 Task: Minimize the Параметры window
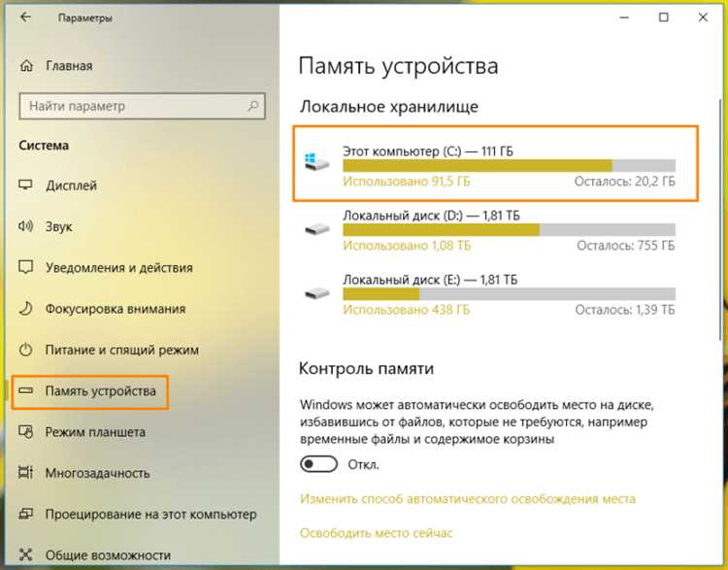tap(624, 17)
